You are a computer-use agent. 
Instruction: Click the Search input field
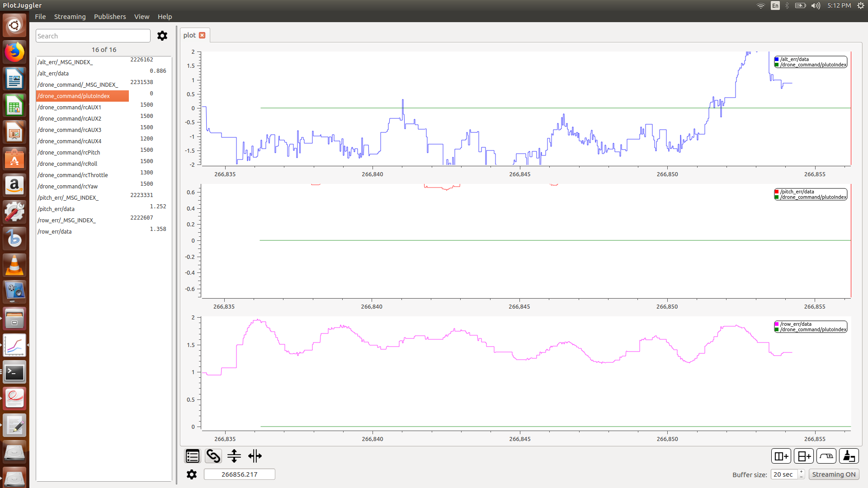click(x=93, y=36)
